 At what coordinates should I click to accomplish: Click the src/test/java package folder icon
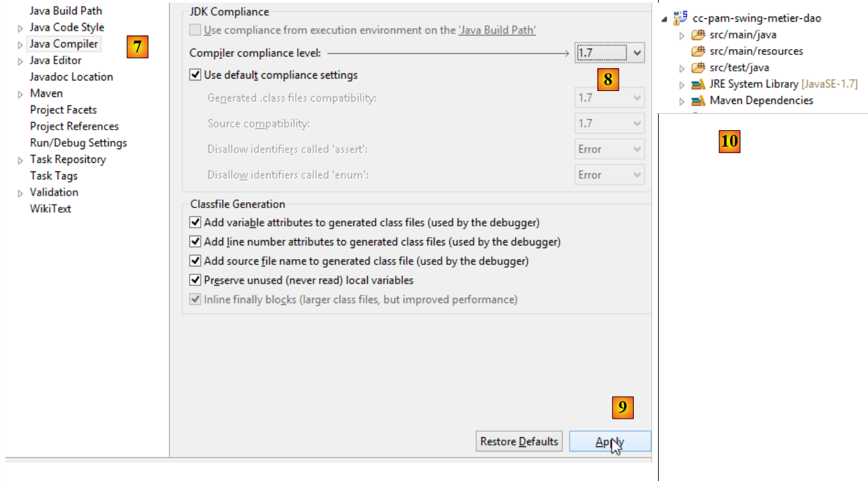[697, 67]
